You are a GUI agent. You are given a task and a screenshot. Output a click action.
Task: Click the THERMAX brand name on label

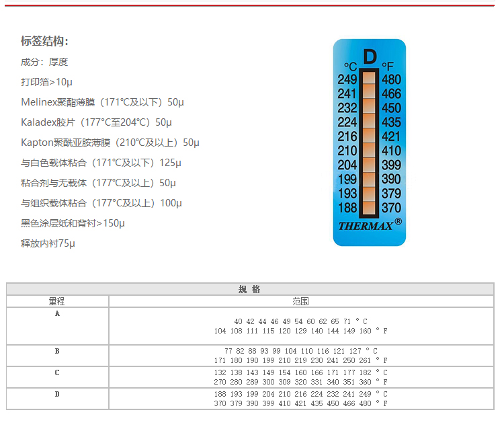[x=366, y=226]
